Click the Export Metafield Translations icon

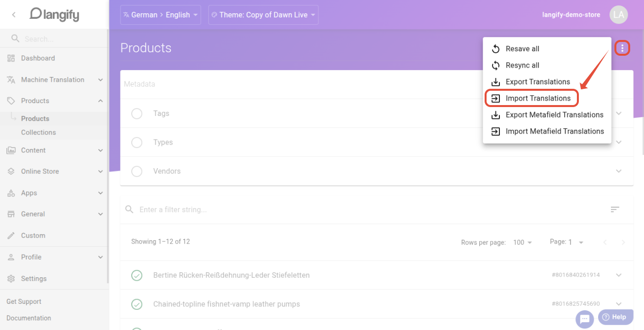click(496, 115)
